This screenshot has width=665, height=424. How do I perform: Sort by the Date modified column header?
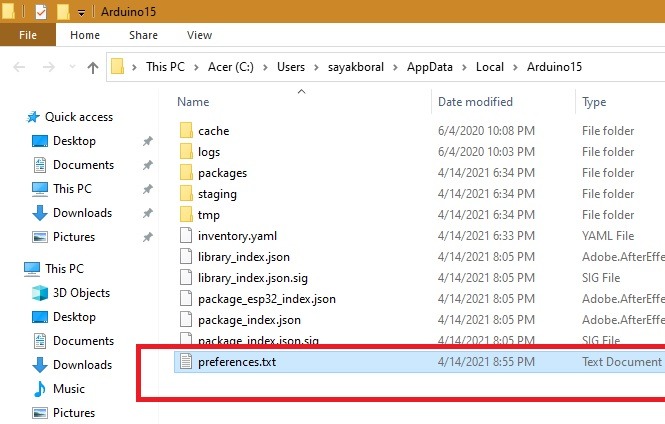[475, 102]
